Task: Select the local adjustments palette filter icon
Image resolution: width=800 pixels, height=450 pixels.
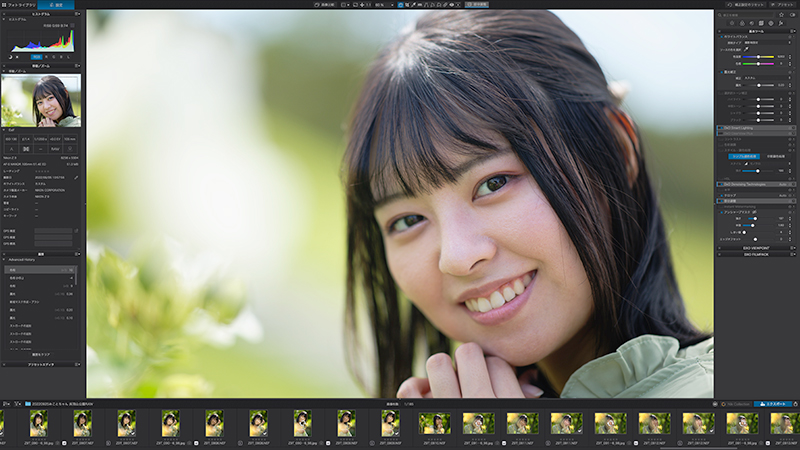Action: tap(771, 23)
